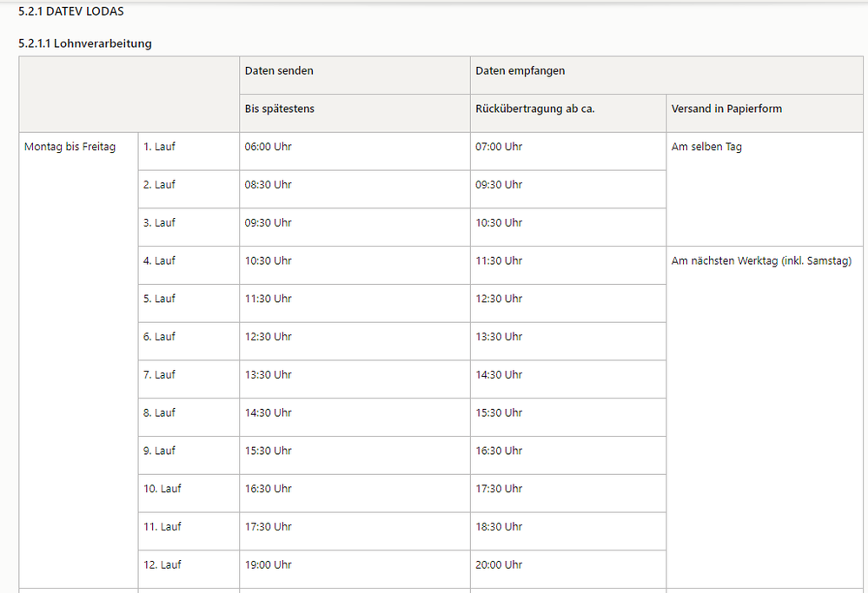Click the "06:00 Uhr" send deadline cell
868x593 pixels.
point(268,147)
